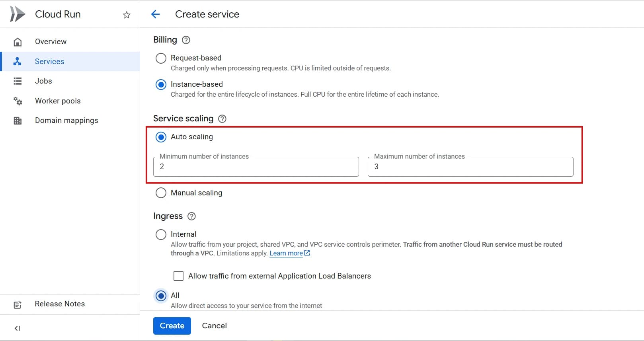The width and height of the screenshot is (644, 341).
Task: Check Allow traffic from external Application Load Balancers
Action: click(x=178, y=276)
